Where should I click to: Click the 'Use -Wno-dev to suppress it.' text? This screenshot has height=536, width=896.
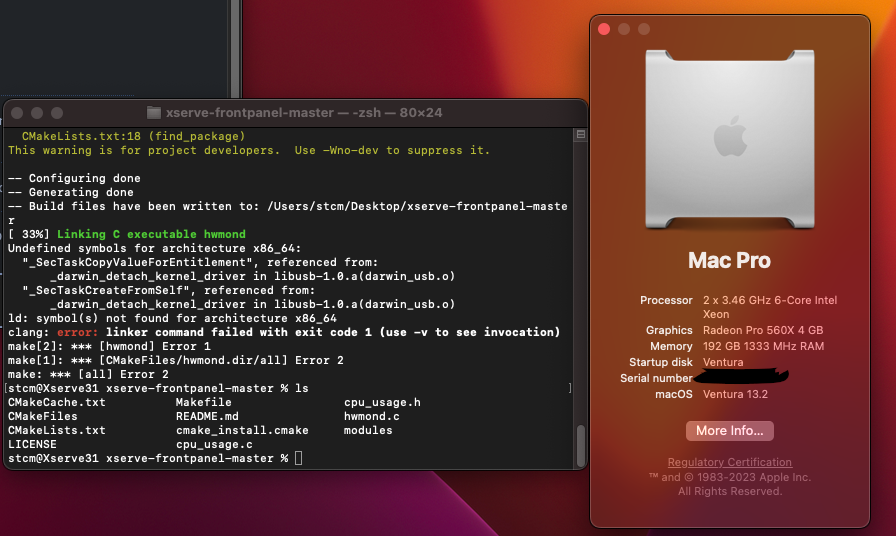pos(393,150)
